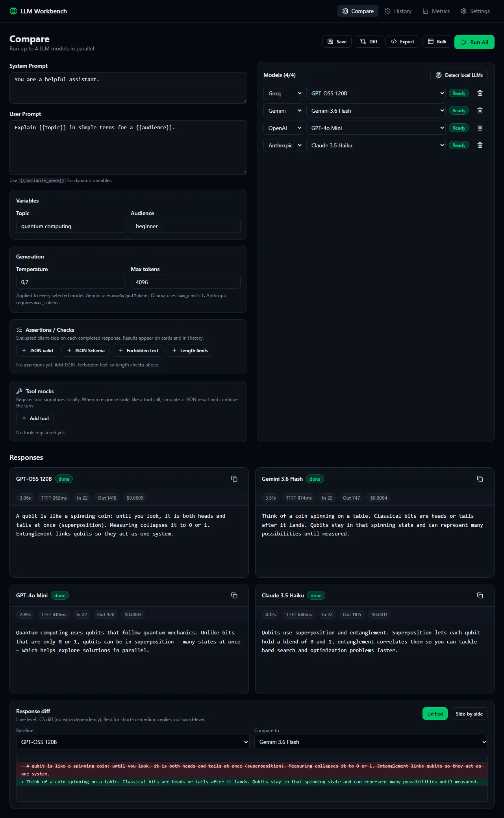Switch response diff to Side-by-side view
The width and height of the screenshot is (504, 818).
[x=469, y=714]
